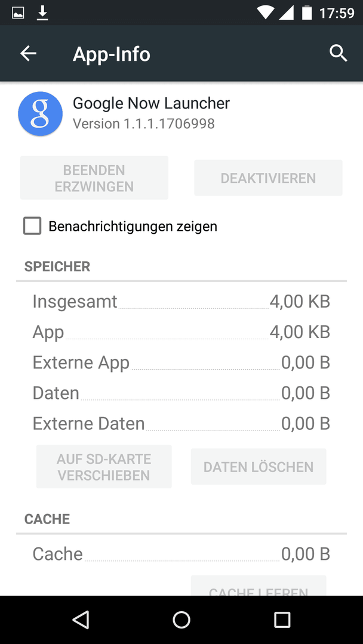
Task: Tap the Deaktivieren button
Action: [x=268, y=178]
